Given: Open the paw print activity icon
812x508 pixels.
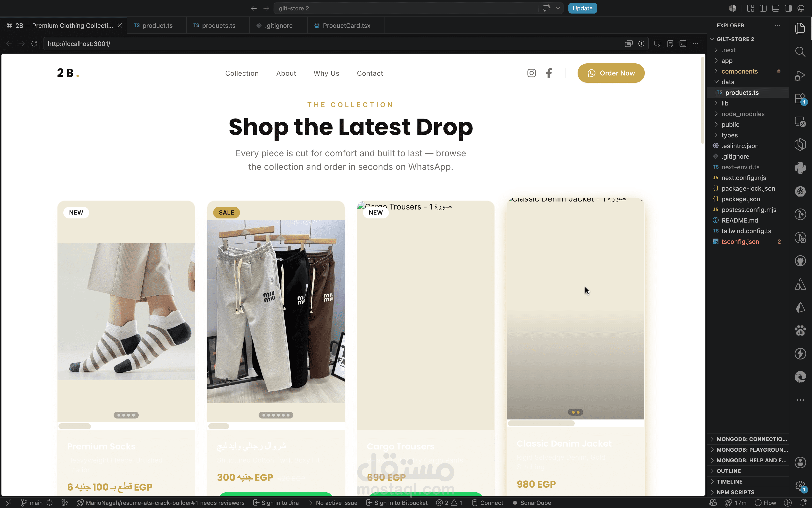Looking at the screenshot, I should [800, 331].
